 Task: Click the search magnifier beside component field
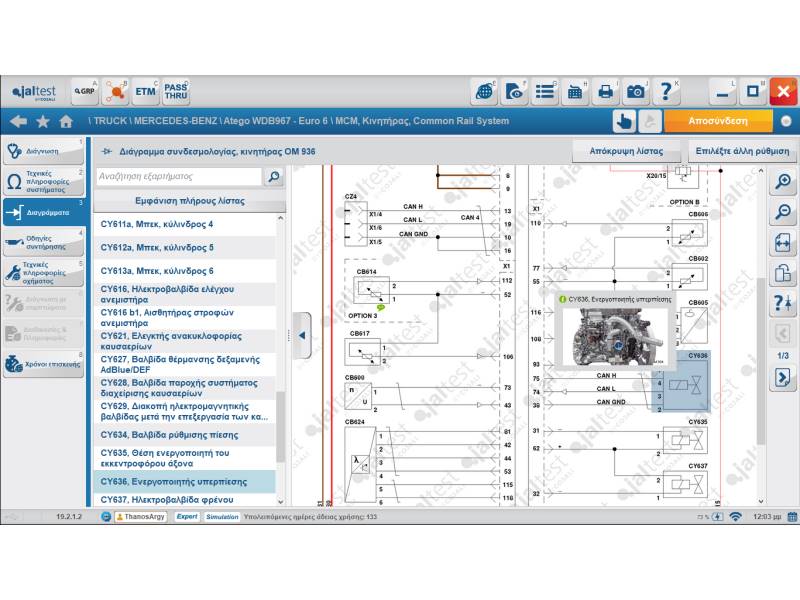pyautogui.click(x=273, y=176)
